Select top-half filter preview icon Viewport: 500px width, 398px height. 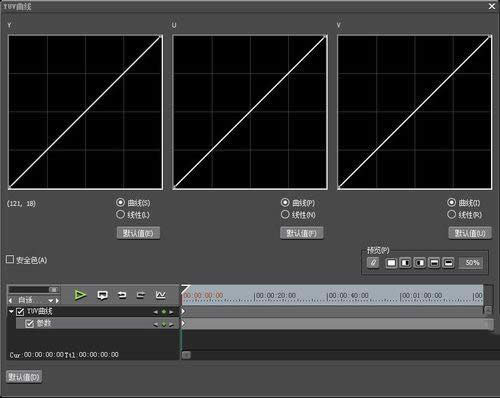click(x=434, y=263)
